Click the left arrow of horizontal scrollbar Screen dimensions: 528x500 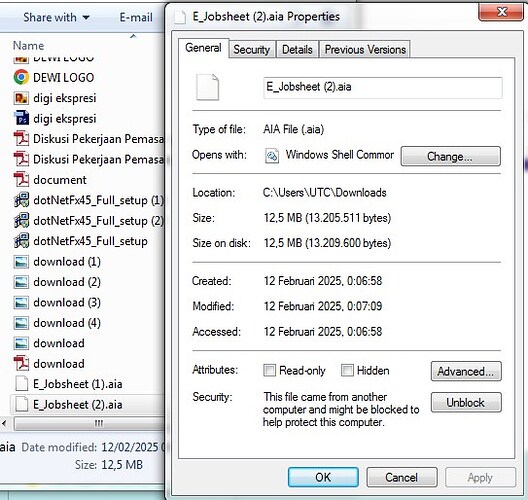point(4,423)
